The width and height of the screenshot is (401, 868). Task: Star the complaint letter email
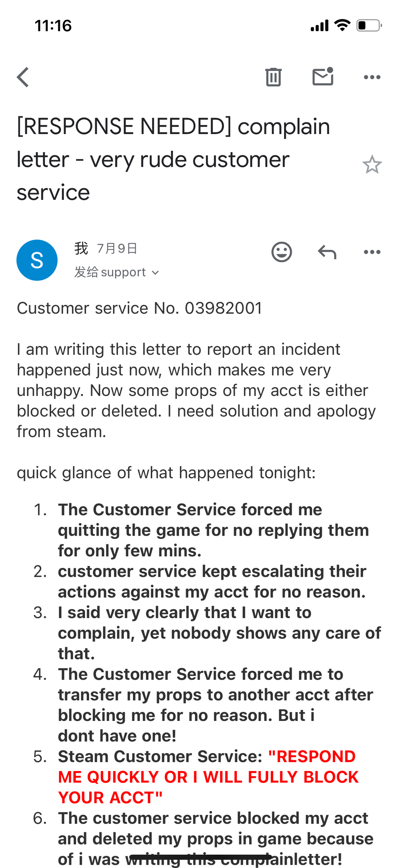tap(372, 165)
